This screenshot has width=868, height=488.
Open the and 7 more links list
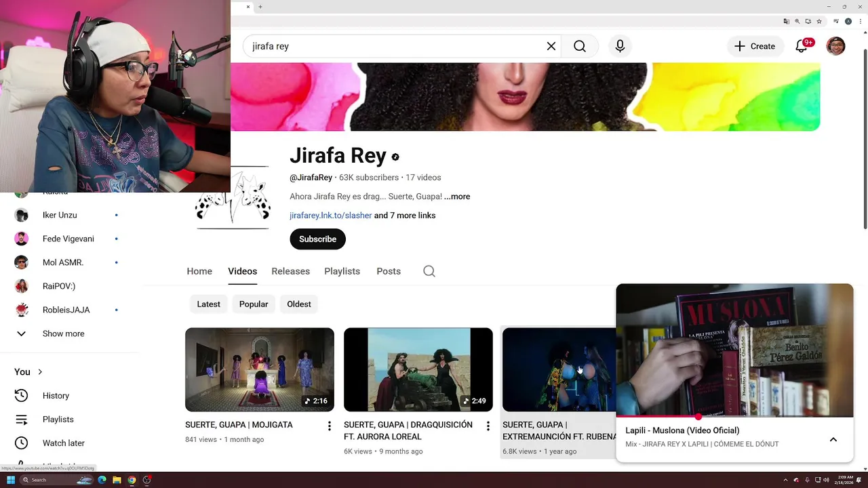click(405, 216)
